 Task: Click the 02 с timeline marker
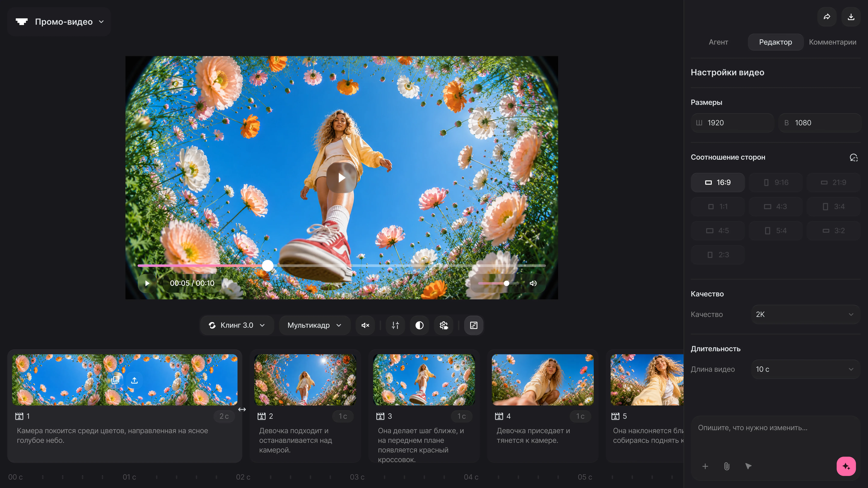[x=243, y=477]
